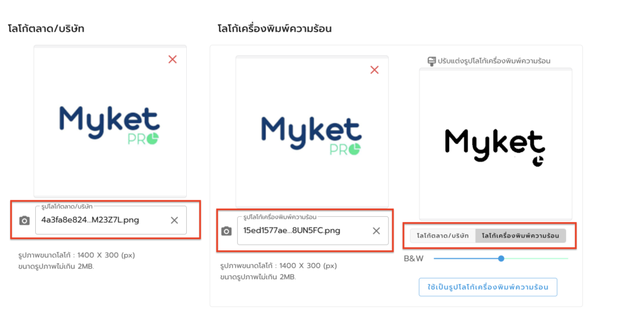Remove thermal printer logo image with red X

click(x=374, y=70)
